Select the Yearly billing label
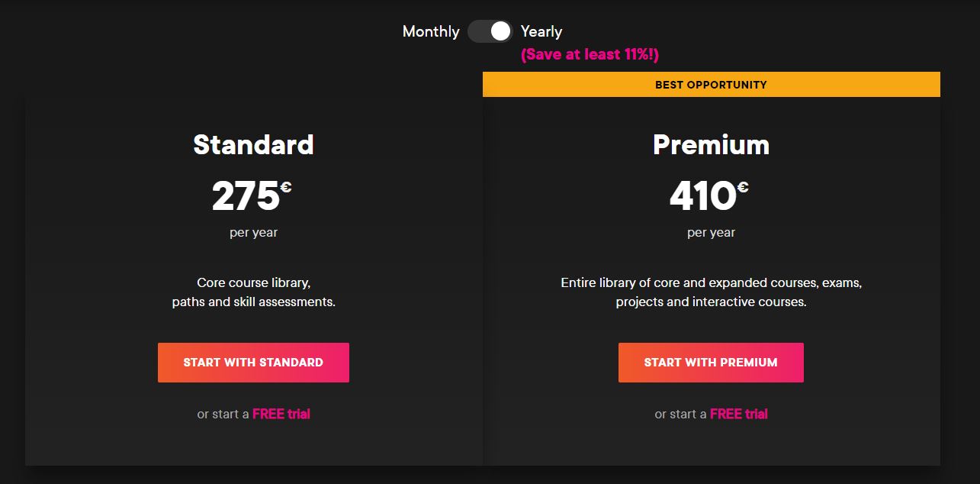The width and height of the screenshot is (980, 484). [541, 31]
